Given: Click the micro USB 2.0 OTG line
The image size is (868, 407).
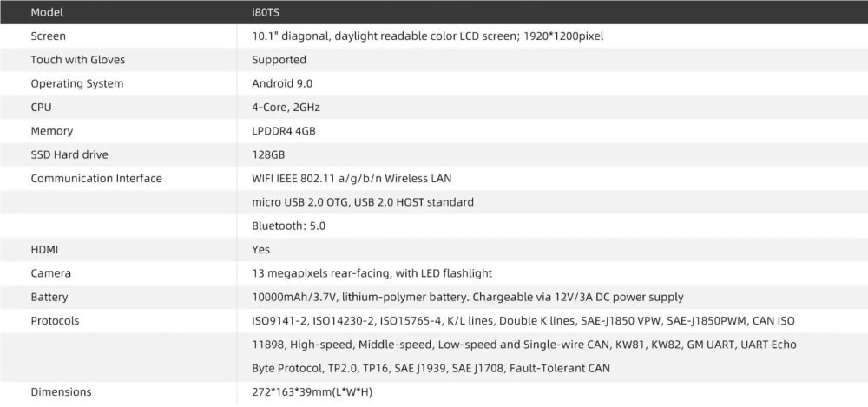Looking at the screenshot, I should [x=362, y=202].
